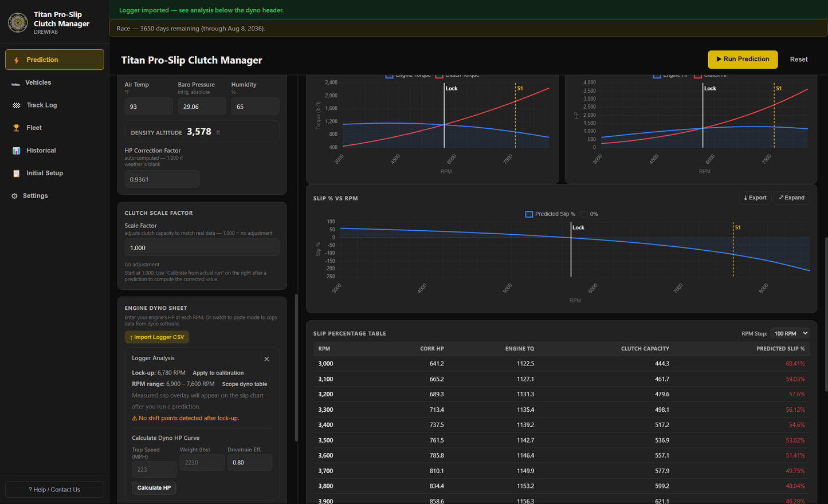
Task: Click the 51.41% predicted slip value
Action: click(795, 455)
